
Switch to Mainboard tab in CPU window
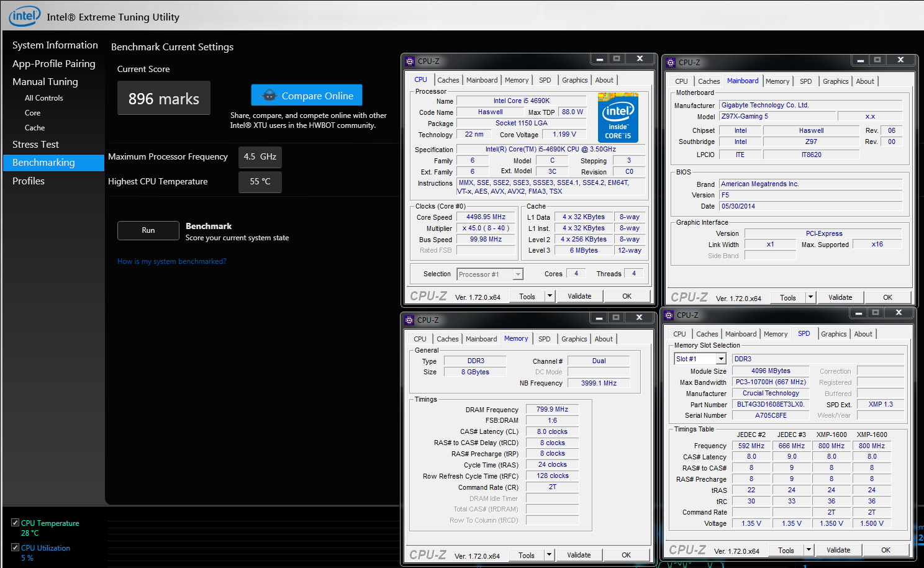(482, 80)
